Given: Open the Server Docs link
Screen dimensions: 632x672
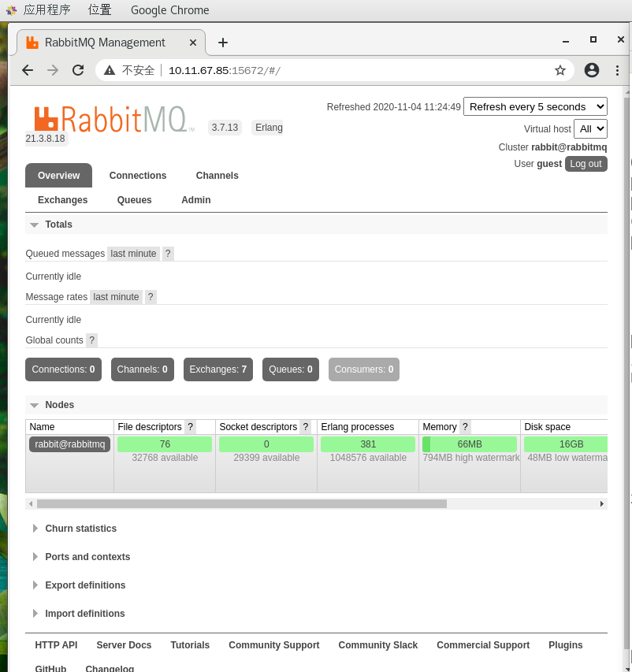Looking at the screenshot, I should coord(124,645).
